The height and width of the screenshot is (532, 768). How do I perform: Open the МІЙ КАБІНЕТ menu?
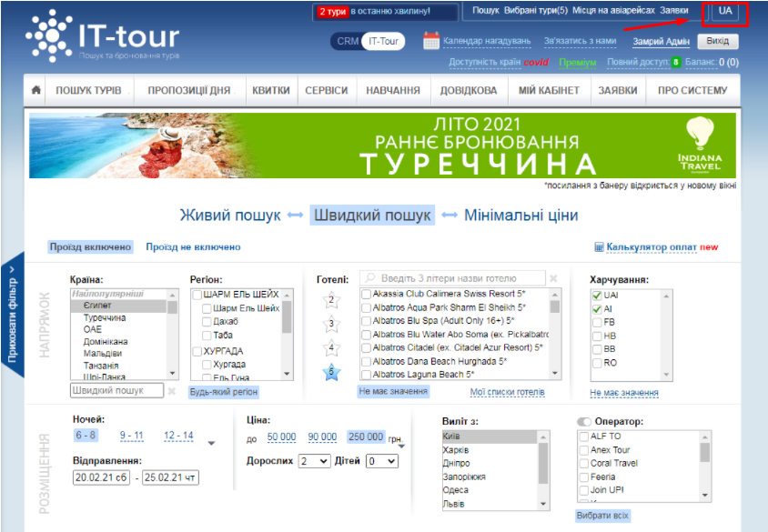coord(549,91)
